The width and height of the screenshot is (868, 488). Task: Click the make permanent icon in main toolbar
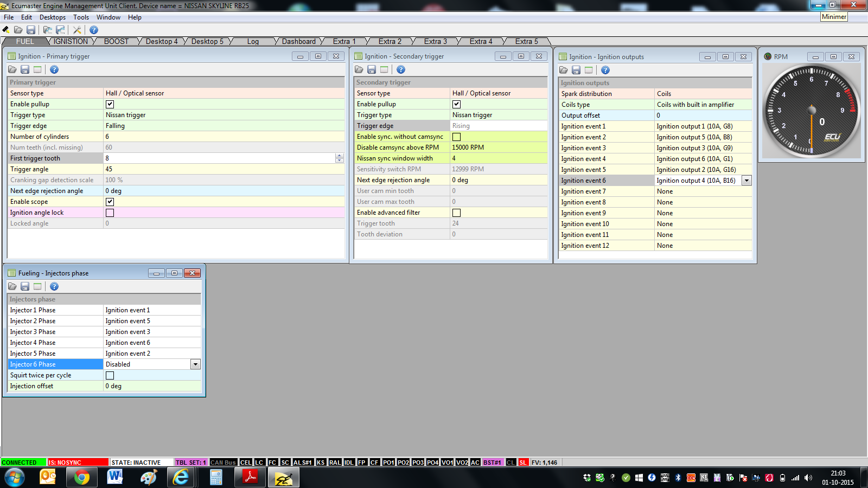[x=6, y=30]
